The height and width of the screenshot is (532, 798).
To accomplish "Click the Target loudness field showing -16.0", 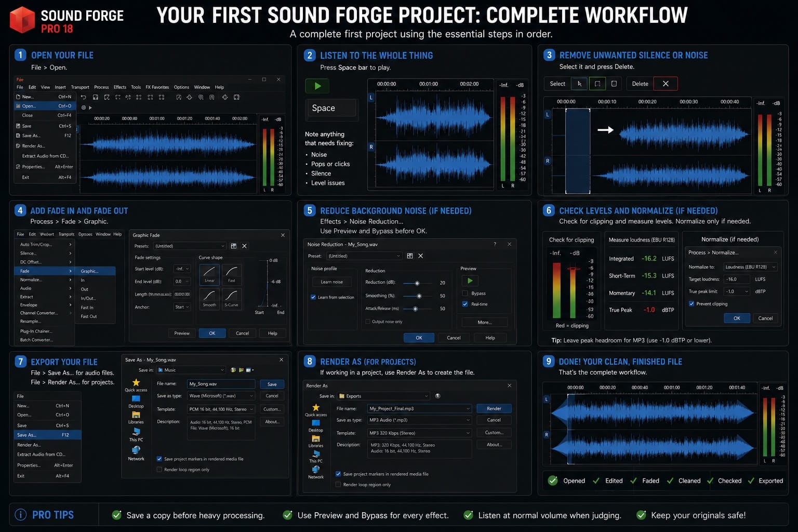I will (737, 280).
